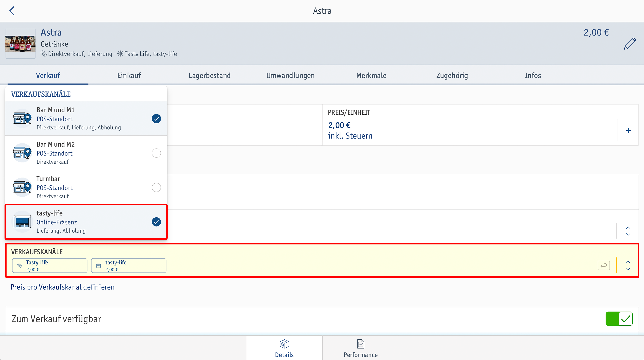Viewport: 644px width, 360px height.
Task: Click Online-Präsenz under tasty-life
Action: coord(57,222)
